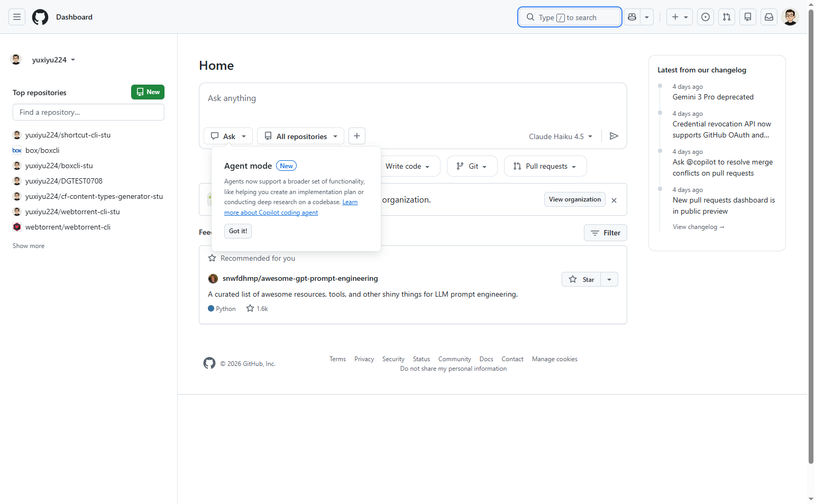Open the Docs footer link

pos(487,359)
